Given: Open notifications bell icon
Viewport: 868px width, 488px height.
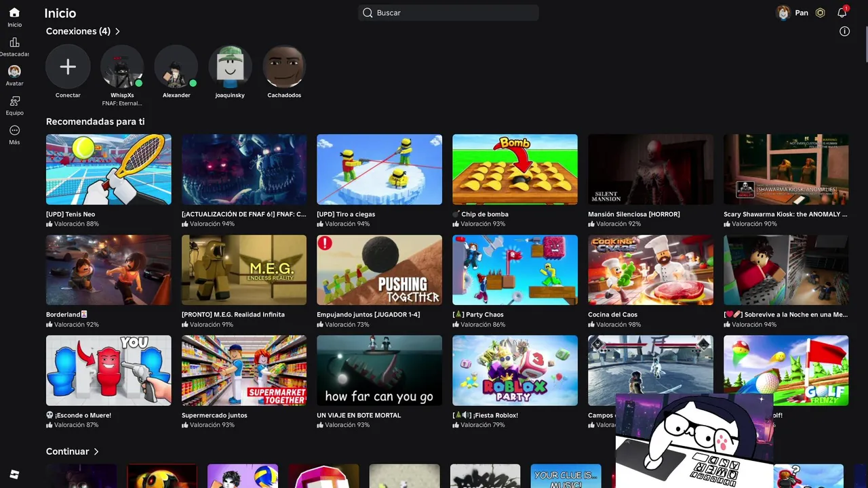Looking at the screenshot, I should click(842, 12).
